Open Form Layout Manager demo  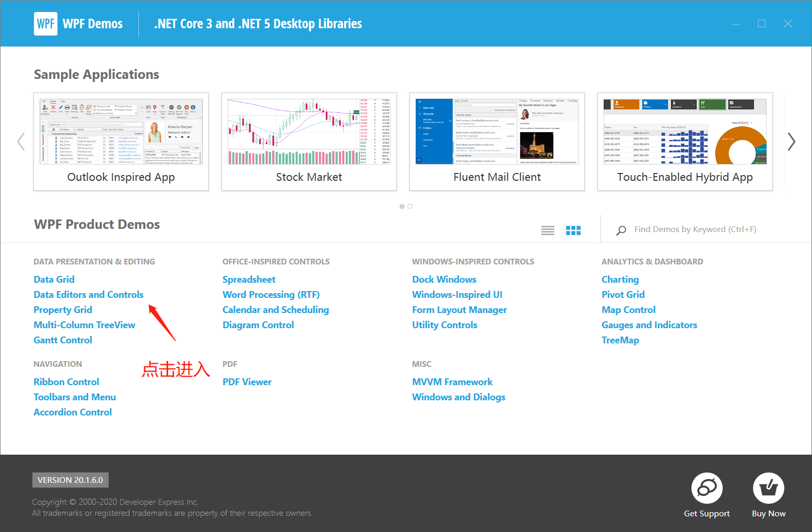coord(460,310)
